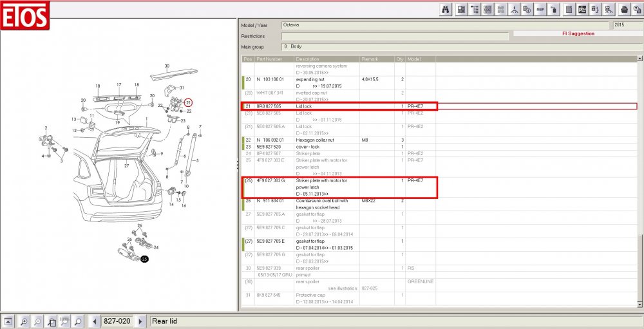The width and height of the screenshot is (644, 329).
Task: Click callout 5 beside the gas strut
Action: tap(196, 160)
